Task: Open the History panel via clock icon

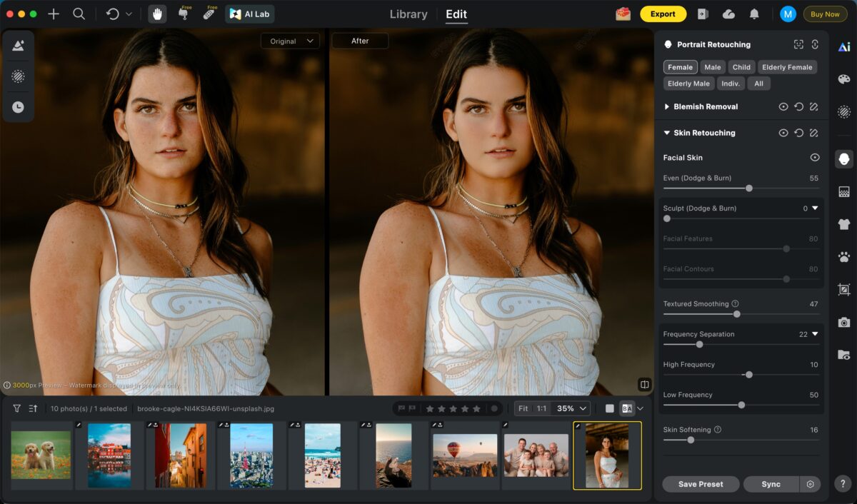Action: (x=18, y=106)
